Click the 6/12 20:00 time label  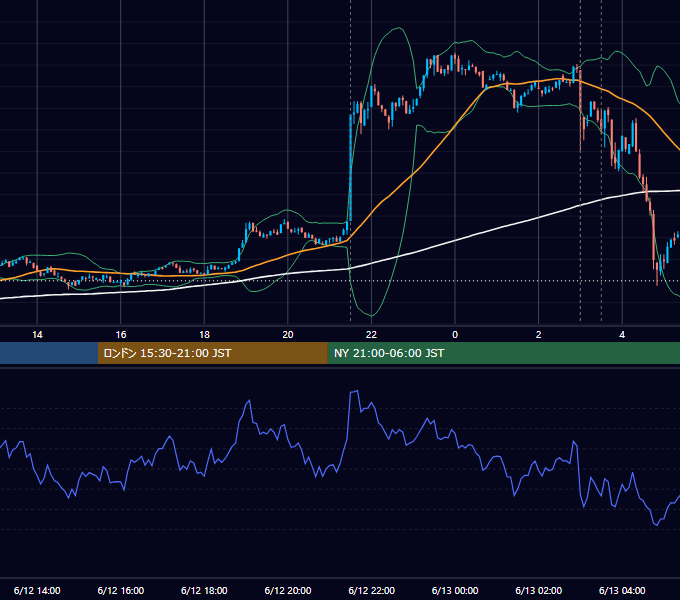click(288, 590)
